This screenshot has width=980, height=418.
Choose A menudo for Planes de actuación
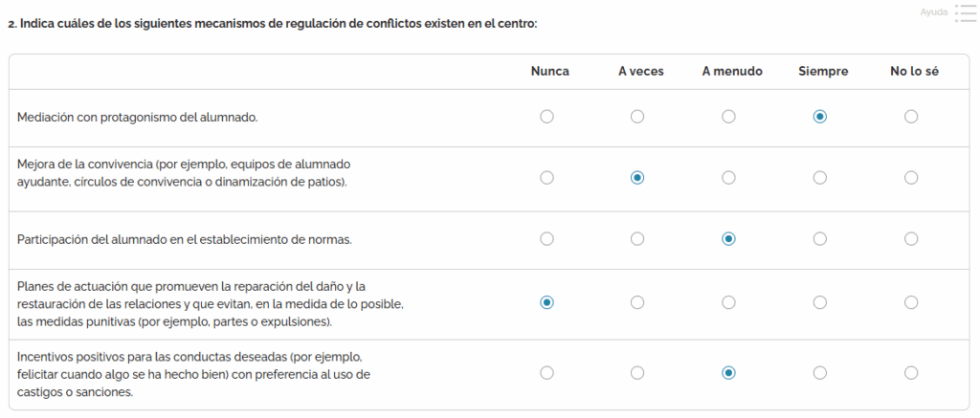tap(728, 302)
